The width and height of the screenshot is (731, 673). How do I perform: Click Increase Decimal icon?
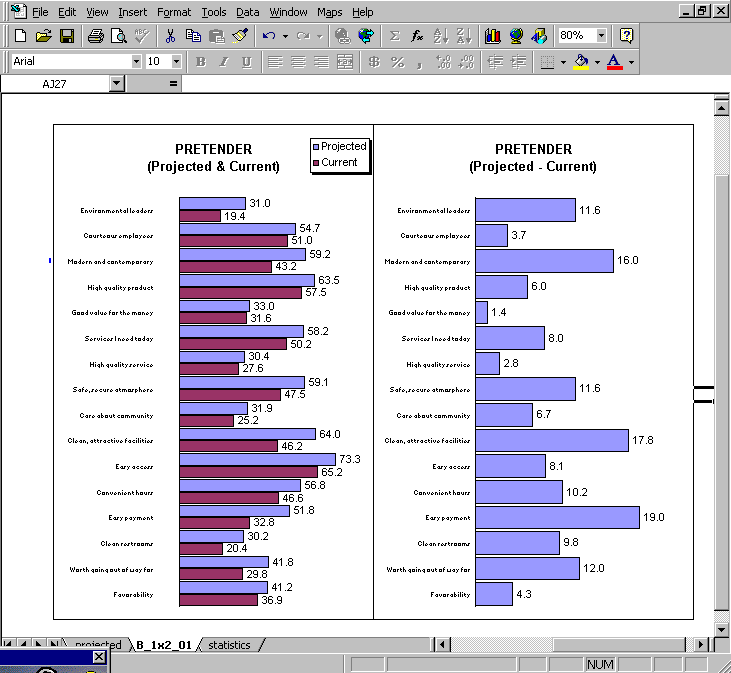443,62
